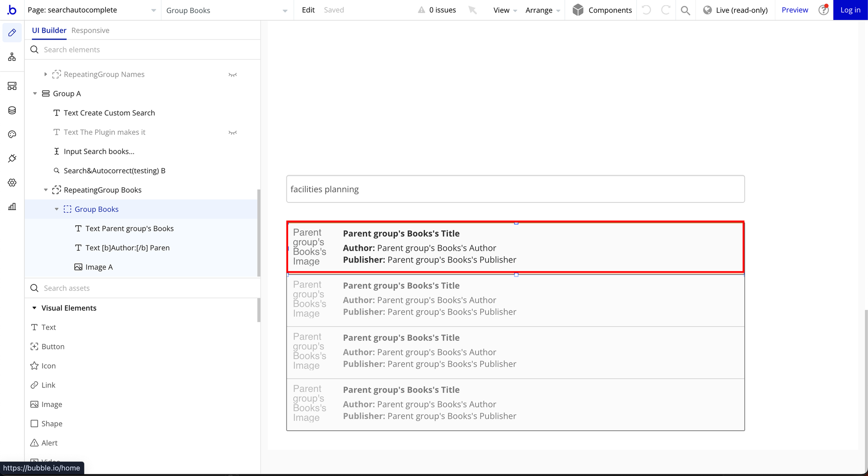
Task: Toggle visibility of RepeatingGroup Names
Action: pos(232,75)
